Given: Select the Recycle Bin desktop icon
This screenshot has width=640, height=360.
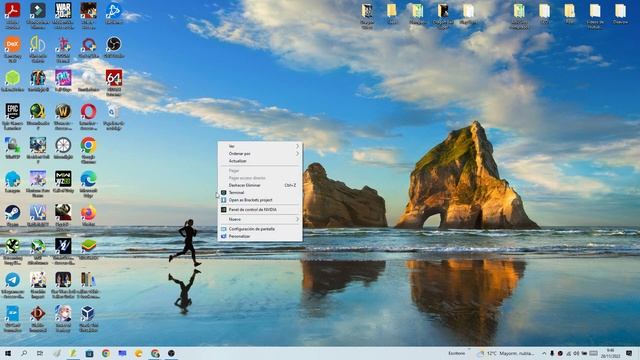Looking at the screenshot, I should click(113, 111).
